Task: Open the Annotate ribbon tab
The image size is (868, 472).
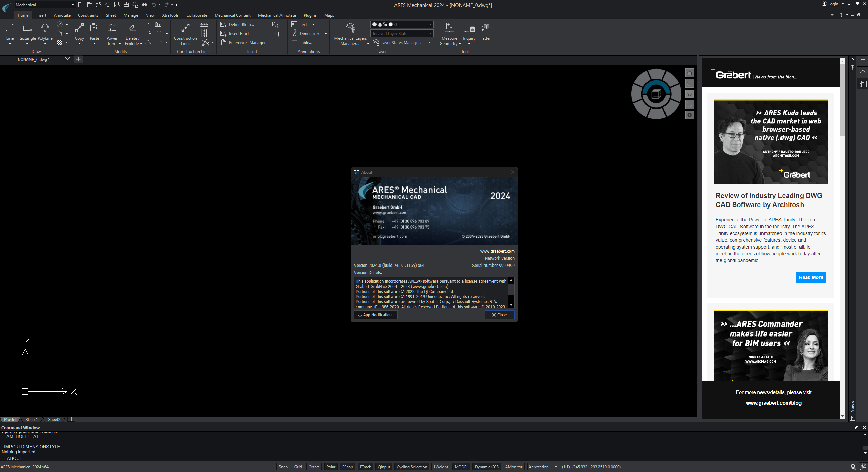Action: coord(62,15)
